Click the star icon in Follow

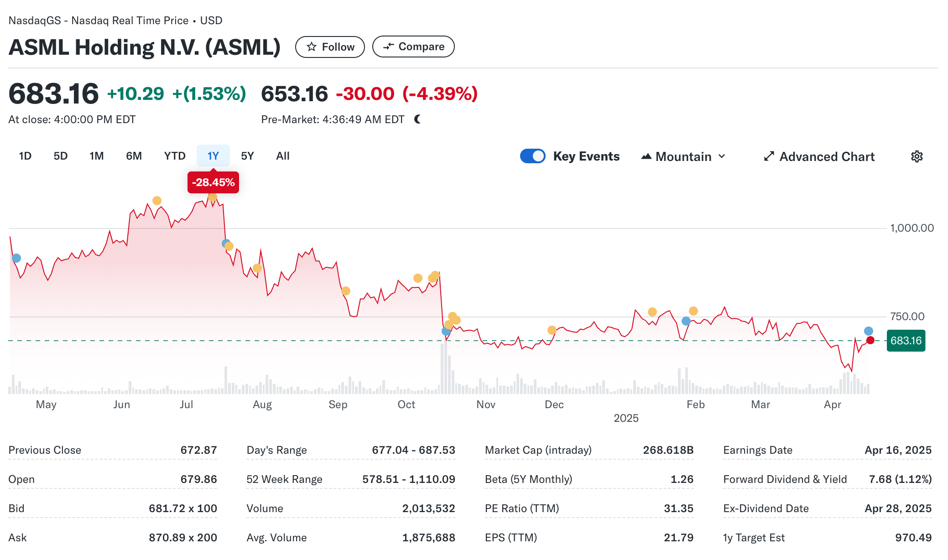pyautogui.click(x=312, y=47)
